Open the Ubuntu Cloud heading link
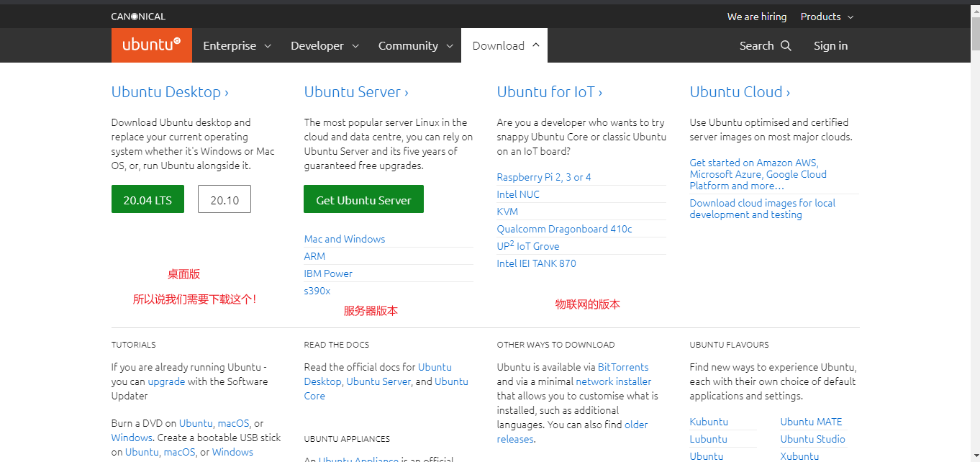 tap(740, 92)
